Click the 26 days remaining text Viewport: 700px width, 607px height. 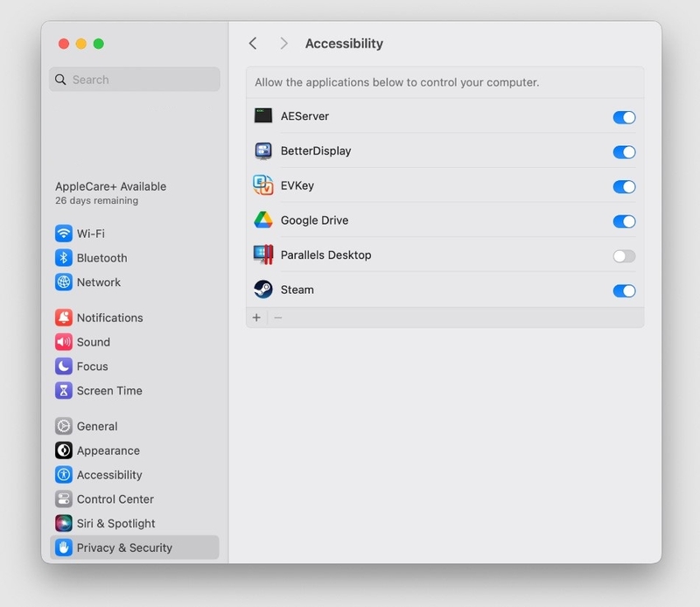[97, 200]
